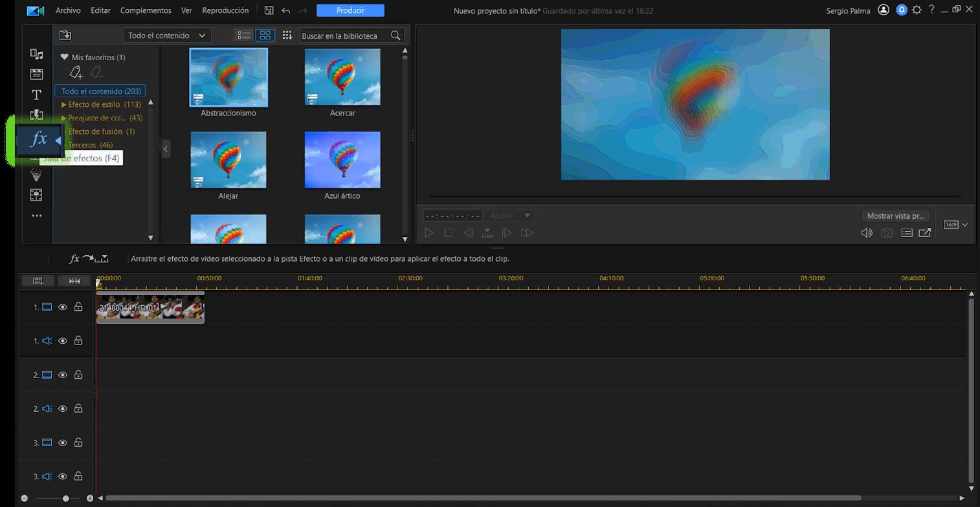Open the Todo el contenido dropdown

[166, 36]
